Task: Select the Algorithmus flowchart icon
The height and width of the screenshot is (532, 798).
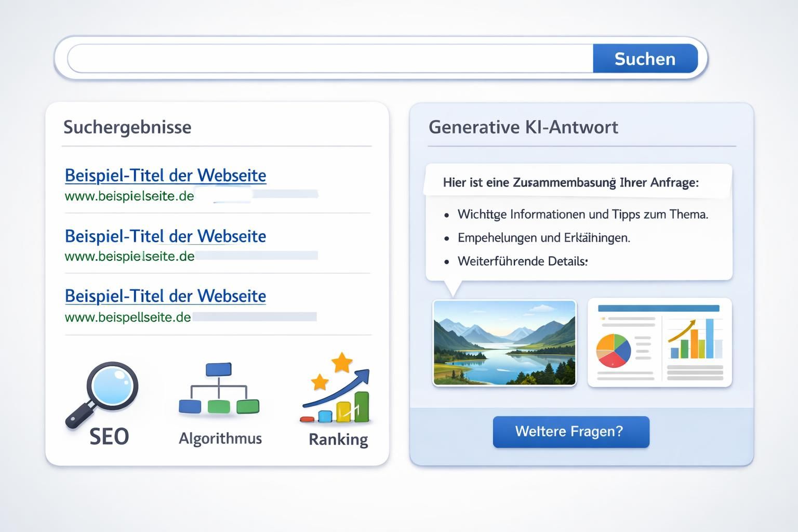Action: pos(219,389)
